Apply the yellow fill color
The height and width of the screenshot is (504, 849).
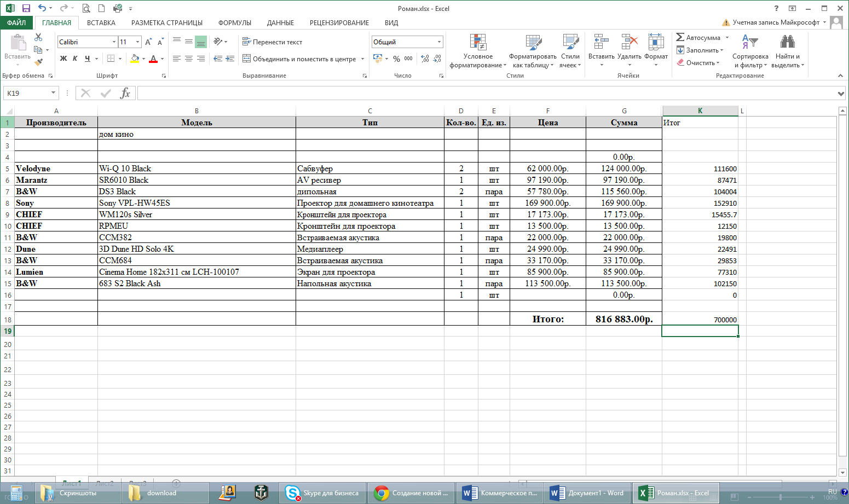[135, 59]
